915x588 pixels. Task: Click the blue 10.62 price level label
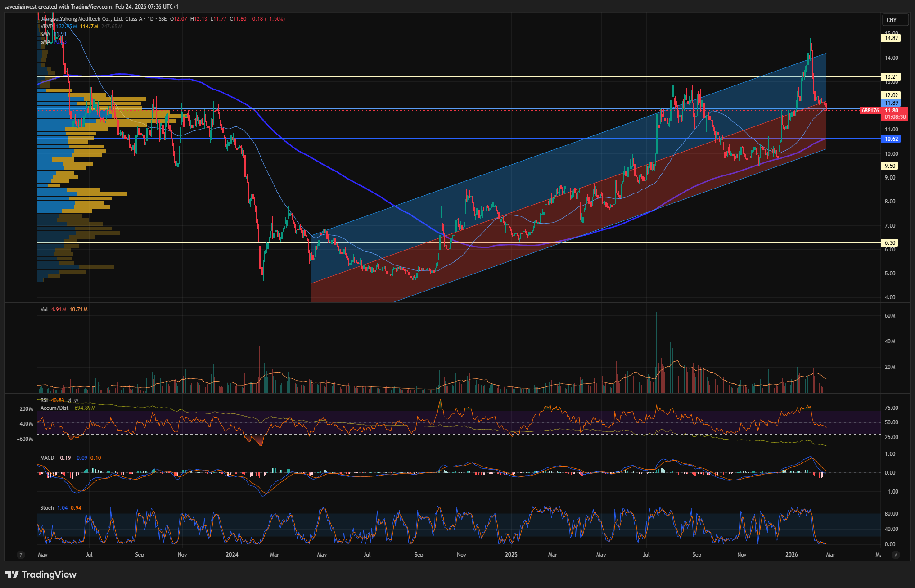[x=891, y=139]
